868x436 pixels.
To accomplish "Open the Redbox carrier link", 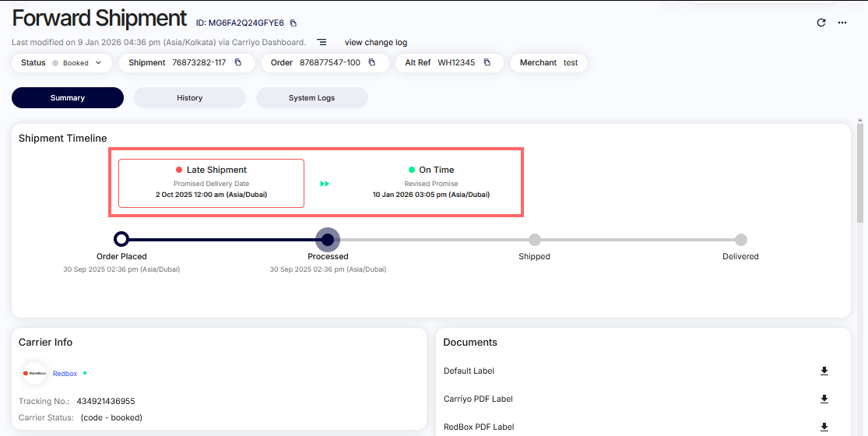I will pyautogui.click(x=65, y=374).
